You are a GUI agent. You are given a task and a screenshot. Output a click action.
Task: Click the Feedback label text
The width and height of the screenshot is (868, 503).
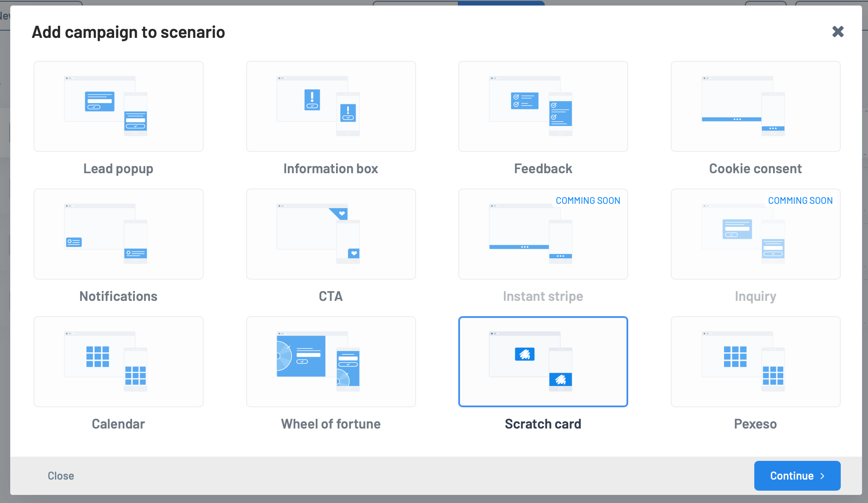click(543, 169)
